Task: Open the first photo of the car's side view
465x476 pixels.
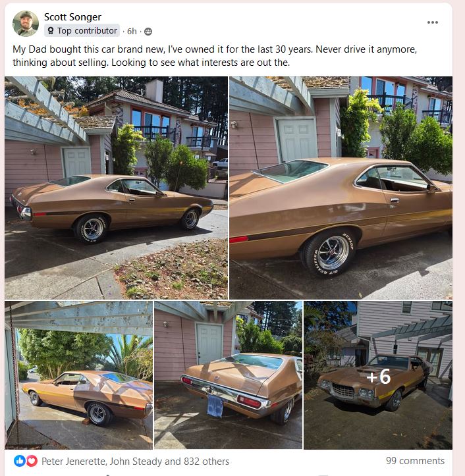Action: [x=116, y=188]
